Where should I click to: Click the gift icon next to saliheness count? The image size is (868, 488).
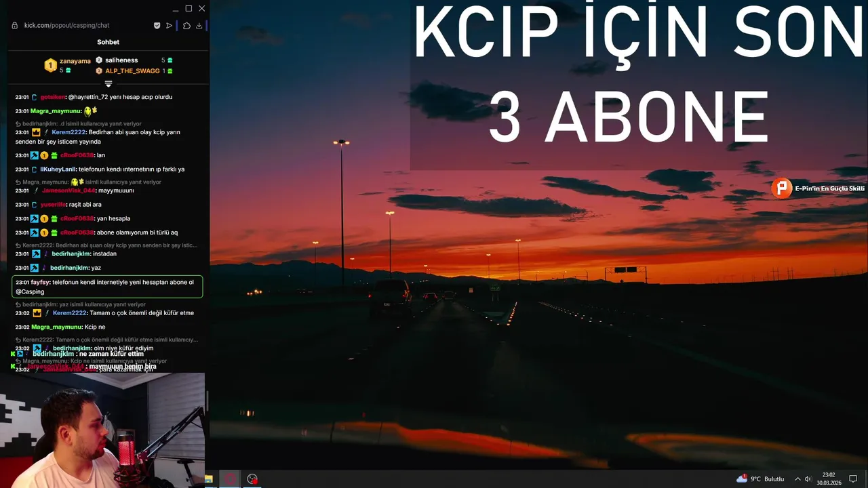(x=170, y=60)
